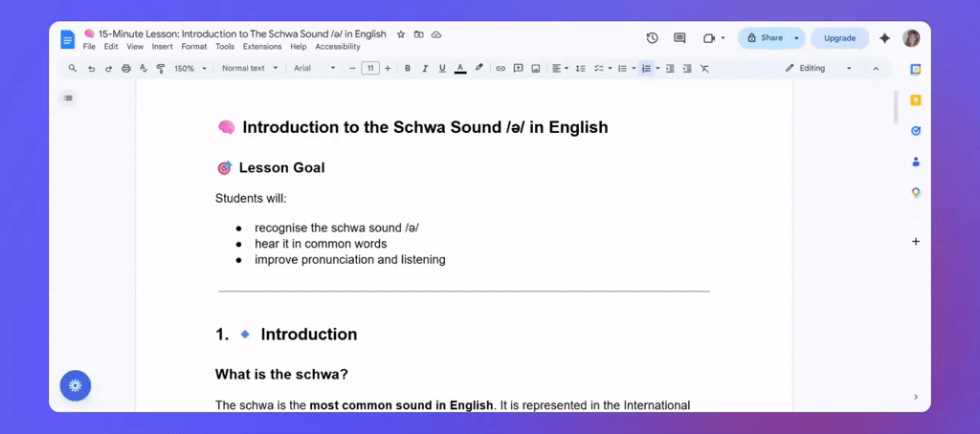
Task: Toggle bold formatting
Action: 408,68
